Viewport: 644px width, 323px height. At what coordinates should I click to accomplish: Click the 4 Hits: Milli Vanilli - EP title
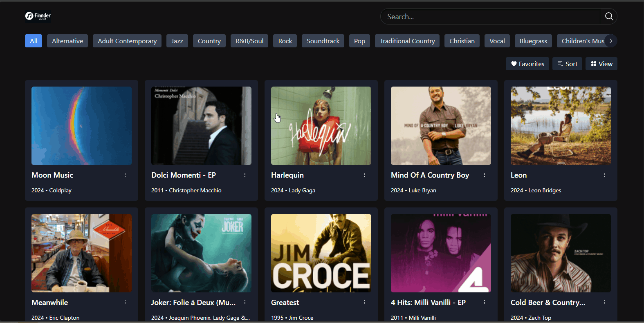tap(428, 302)
